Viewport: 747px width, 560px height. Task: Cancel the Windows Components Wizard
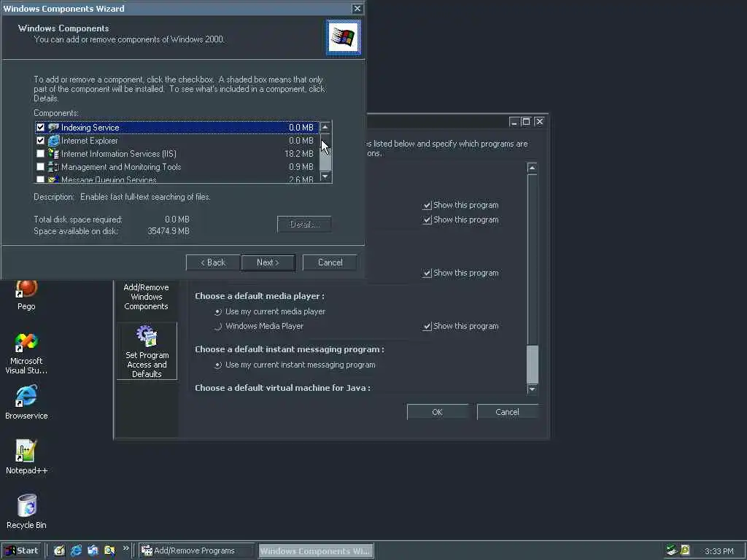click(x=330, y=262)
